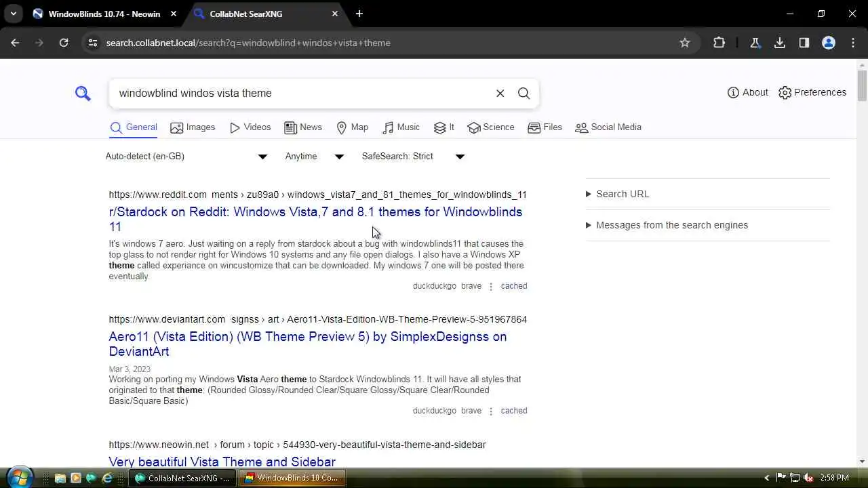Screen dimensions: 868x488
Task: Click the SearXNG magnifier logo
Action: (x=83, y=93)
